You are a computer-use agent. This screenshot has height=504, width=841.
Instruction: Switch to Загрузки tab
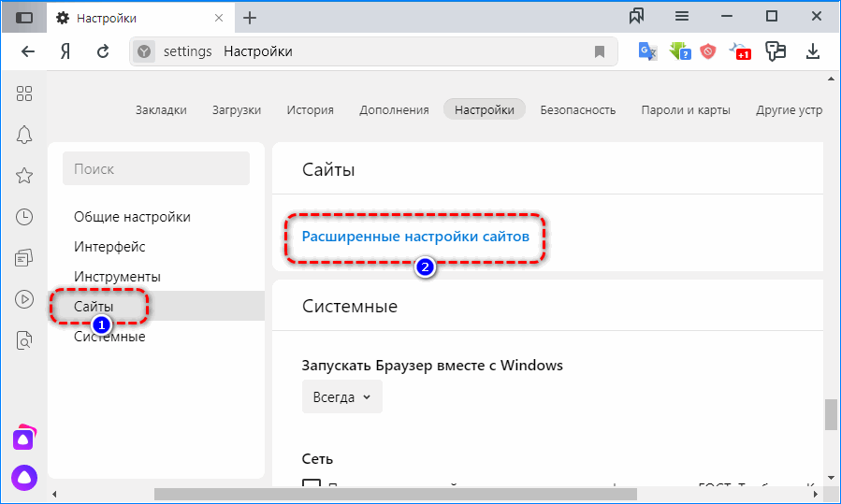[237, 110]
